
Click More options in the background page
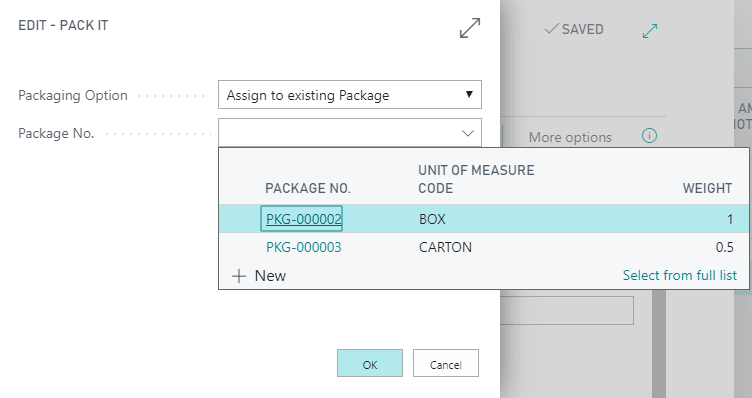click(x=570, y=137)
